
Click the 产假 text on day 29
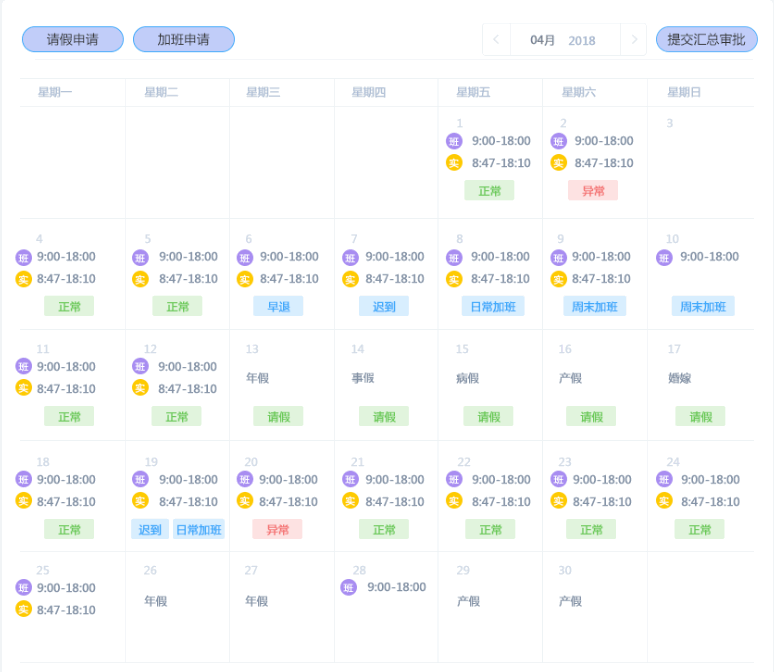click(x=468, y=601)
